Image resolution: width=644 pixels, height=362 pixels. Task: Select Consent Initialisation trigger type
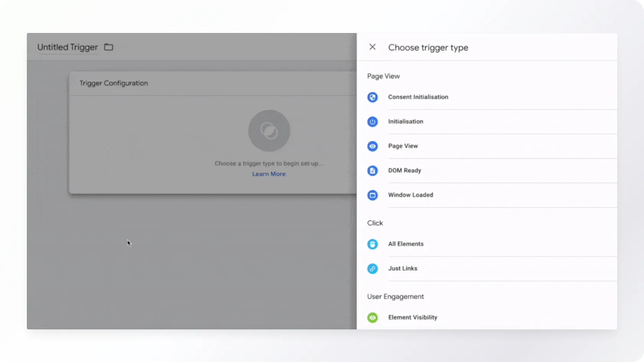click(x=418, y=97)
